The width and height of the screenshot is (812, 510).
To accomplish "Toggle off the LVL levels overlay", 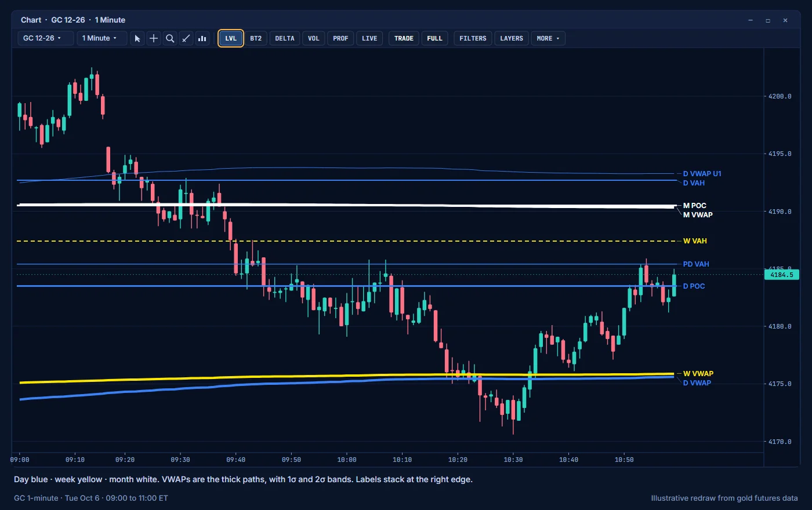I will (231, 38).
